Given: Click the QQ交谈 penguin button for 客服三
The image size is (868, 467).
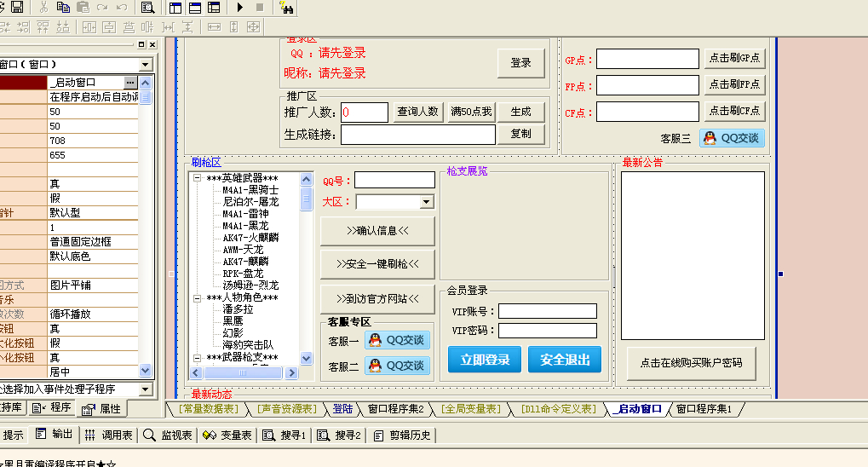Looking at the screenshot, I should click(733, 138).
